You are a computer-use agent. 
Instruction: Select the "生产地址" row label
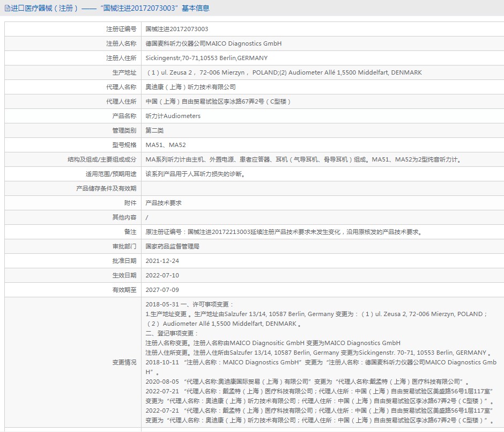(124, 72)
